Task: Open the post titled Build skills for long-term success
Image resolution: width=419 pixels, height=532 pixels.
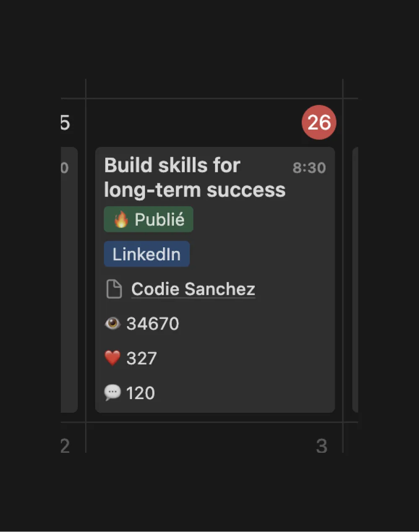Action: tap(194, 177)
